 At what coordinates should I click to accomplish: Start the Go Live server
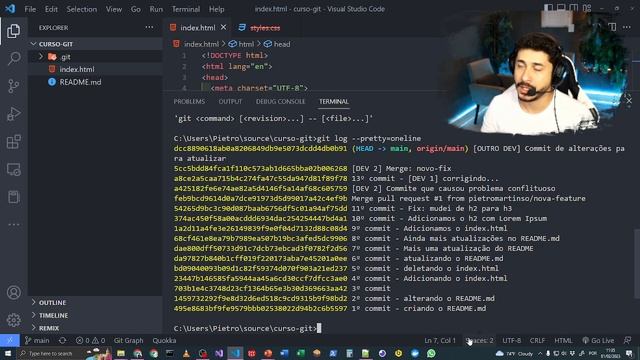click(x=598, y=340)
